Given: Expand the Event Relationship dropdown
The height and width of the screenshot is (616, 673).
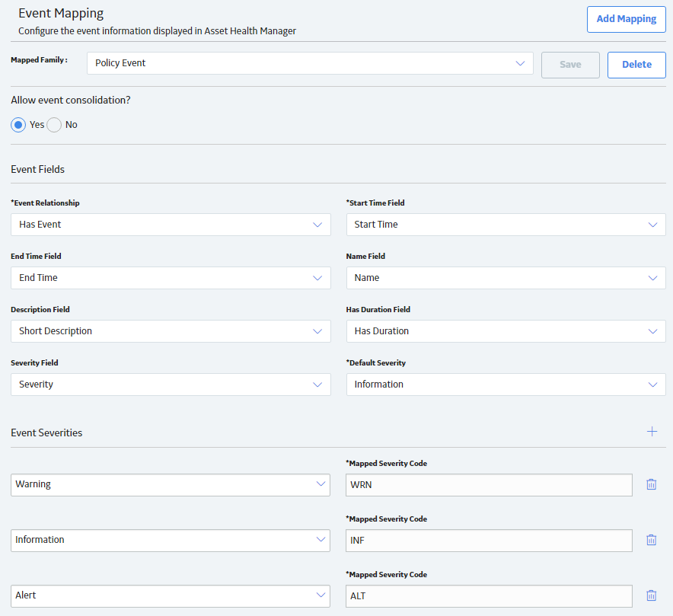Looking at the screenshot, I should pyautogui.click(x=171, y=225).
